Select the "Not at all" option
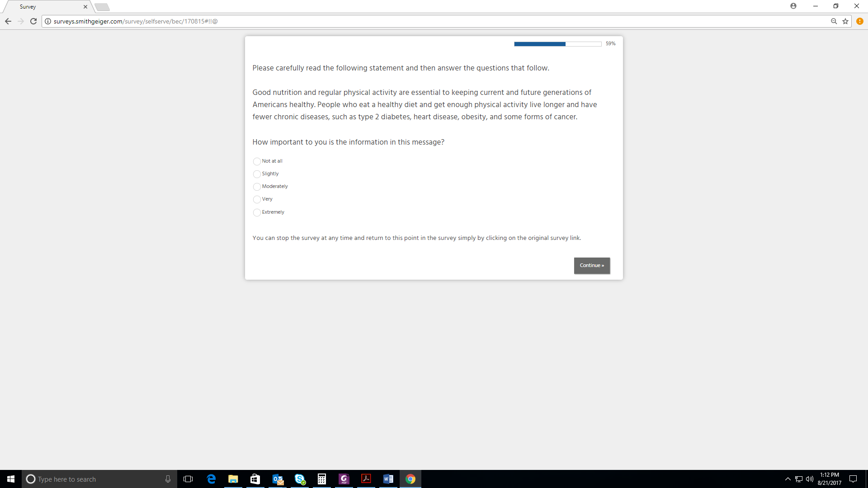Screen dimensions: 868x488 click(257, 161)
